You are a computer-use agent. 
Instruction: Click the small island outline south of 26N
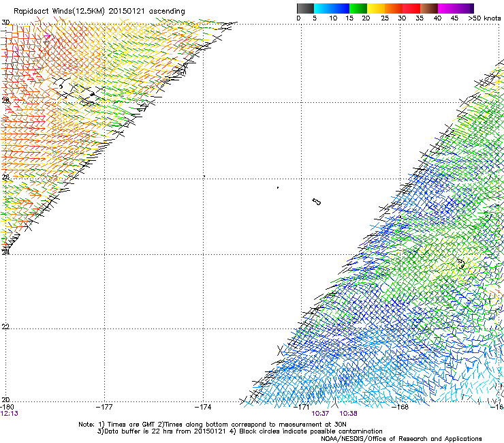317,202
